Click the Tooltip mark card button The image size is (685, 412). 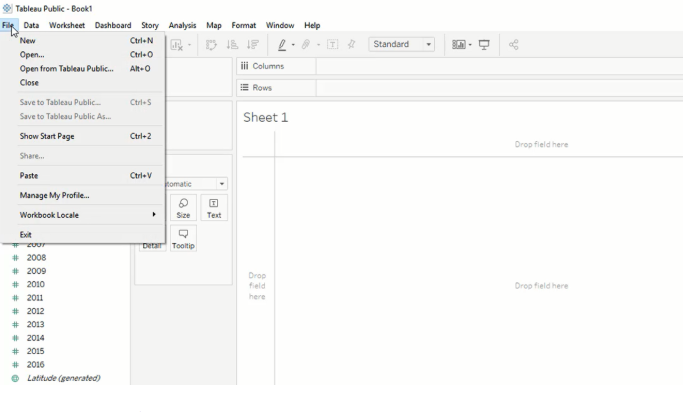coord(183,239)
